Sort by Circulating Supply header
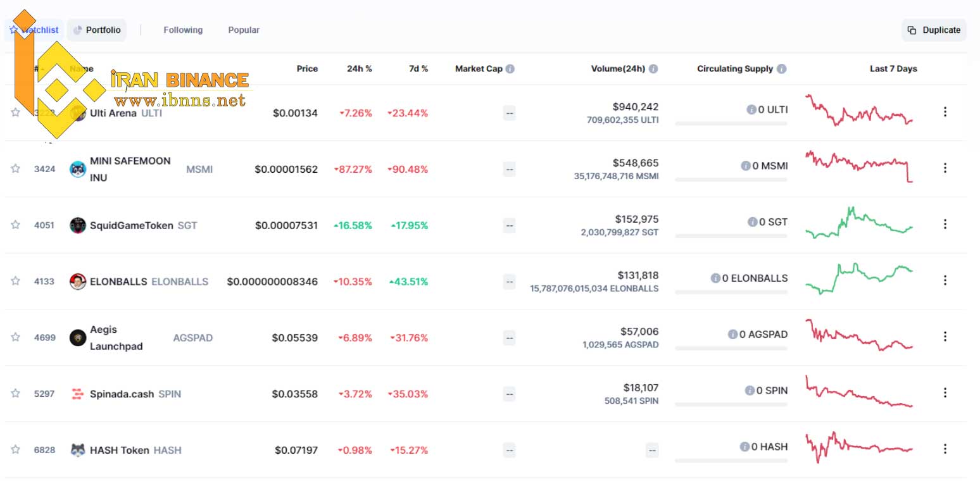 click(735, 69)
